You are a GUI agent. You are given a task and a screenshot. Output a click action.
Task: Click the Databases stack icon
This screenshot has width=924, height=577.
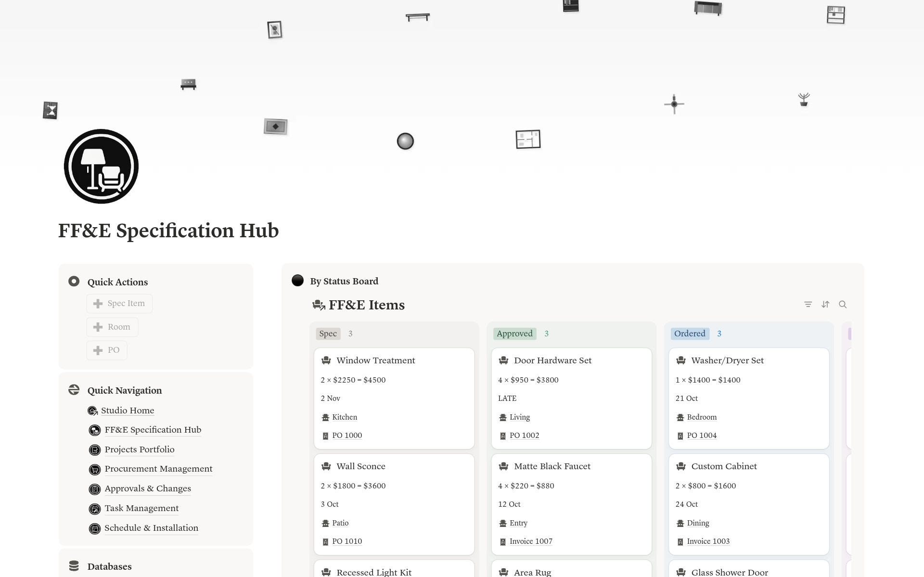tap(74, 566)
